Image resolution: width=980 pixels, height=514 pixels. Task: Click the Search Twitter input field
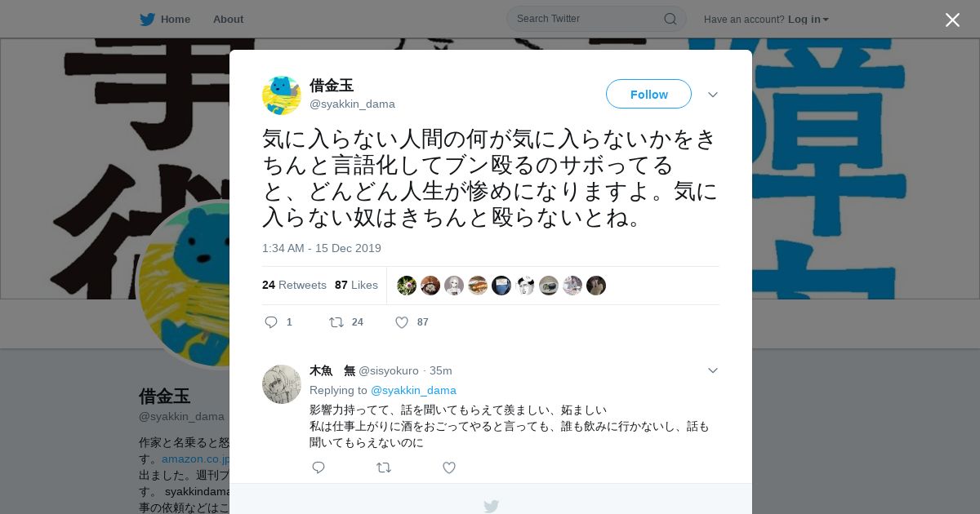pyautogui.click(x=588, y=19)
